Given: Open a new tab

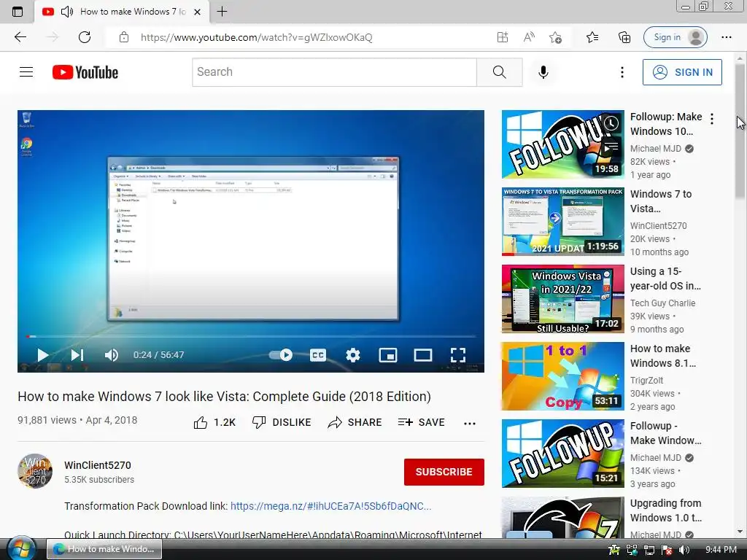Looking at the screenshot, I should [222, 12].
